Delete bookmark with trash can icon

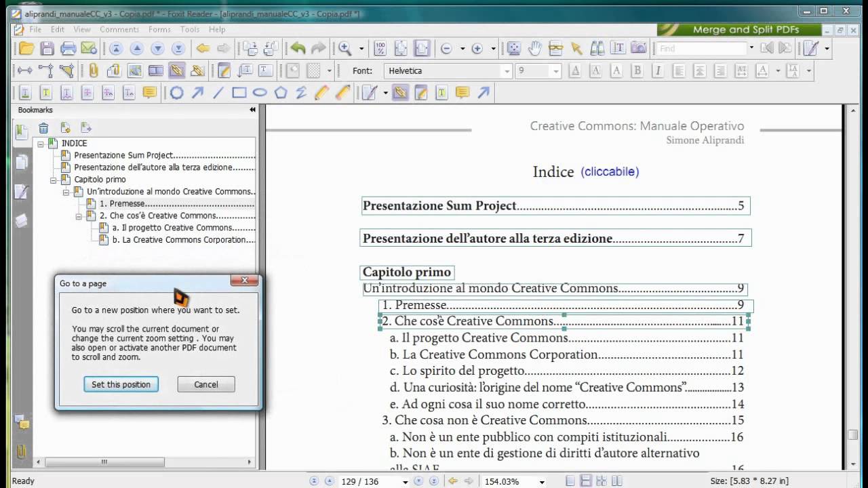coord(43,128)
